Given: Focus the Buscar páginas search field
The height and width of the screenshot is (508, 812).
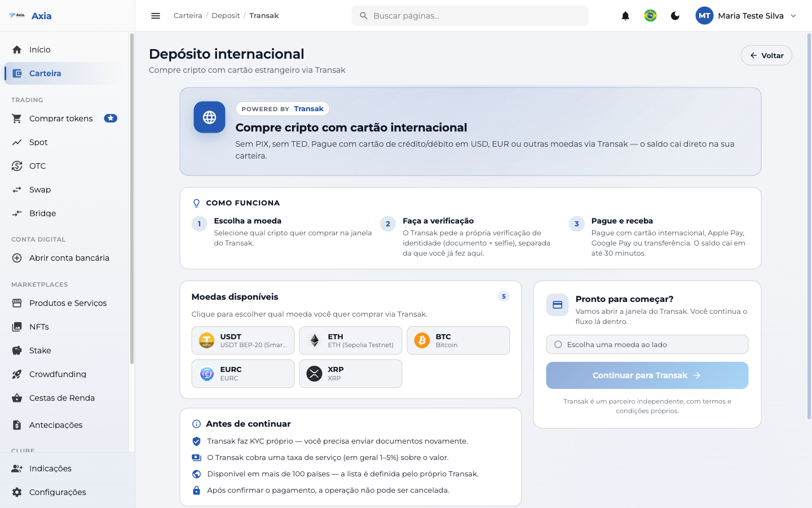Looking at the screenshot, I should tap(470, 16).
